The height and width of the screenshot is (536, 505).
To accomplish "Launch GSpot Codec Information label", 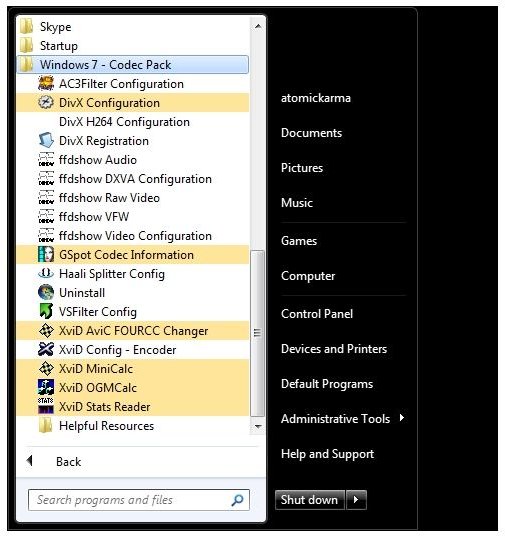I will click(x=126, y=255).
